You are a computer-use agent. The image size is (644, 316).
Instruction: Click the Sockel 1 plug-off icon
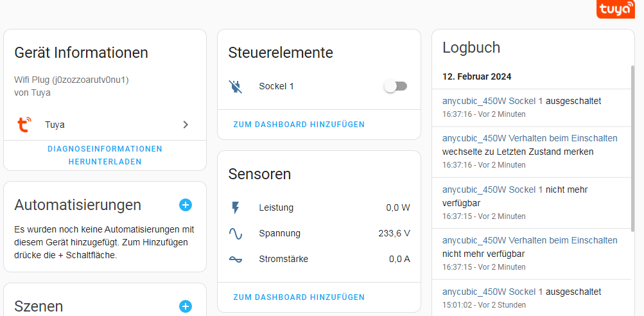tap(236, 86)
